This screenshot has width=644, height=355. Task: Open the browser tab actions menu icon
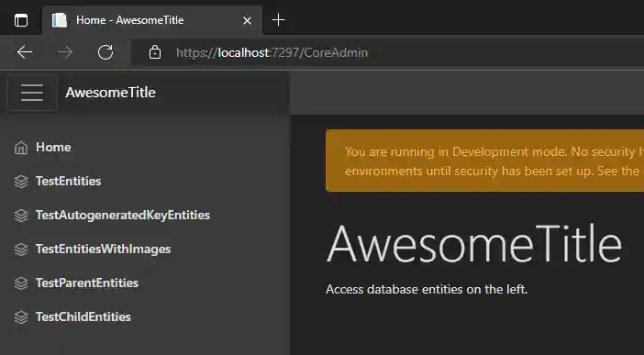[x=21, y=20]
